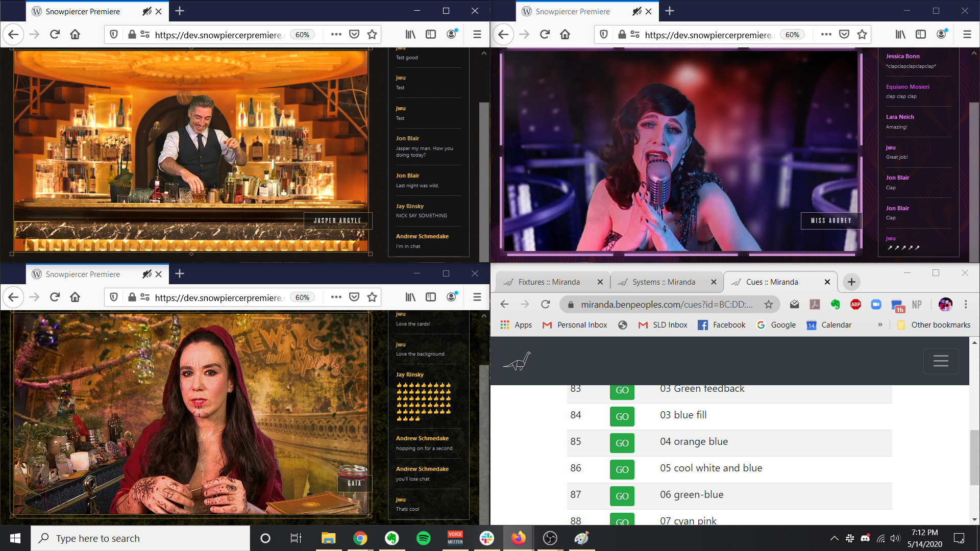This screenshot has width=980, height=551.
Task: Launch Spotify from the taskbar
Action: tap(423, 538)
